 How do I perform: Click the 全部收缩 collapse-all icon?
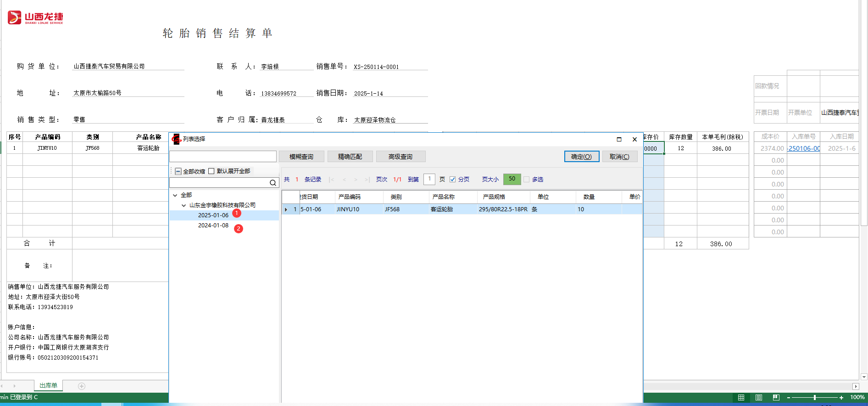click(x=178, y=171)
